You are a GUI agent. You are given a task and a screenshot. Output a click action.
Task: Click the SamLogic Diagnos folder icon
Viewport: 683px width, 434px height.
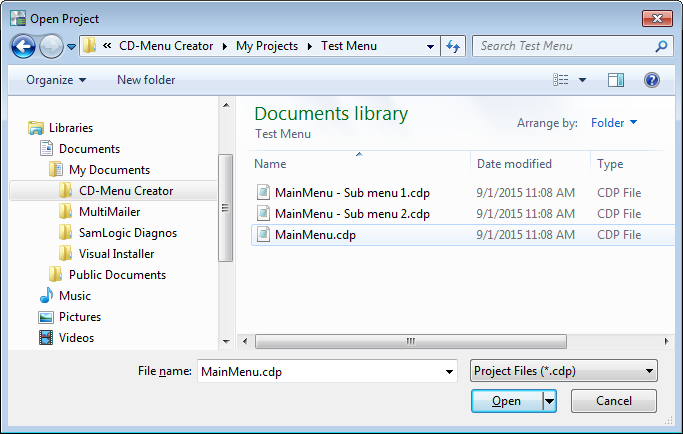point(65,232)
